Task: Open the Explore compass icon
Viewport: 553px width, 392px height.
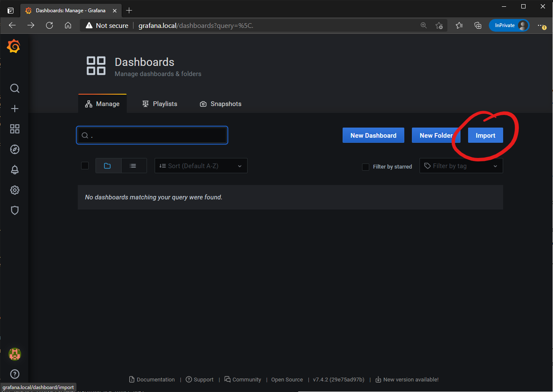Action: click(15, 149)
